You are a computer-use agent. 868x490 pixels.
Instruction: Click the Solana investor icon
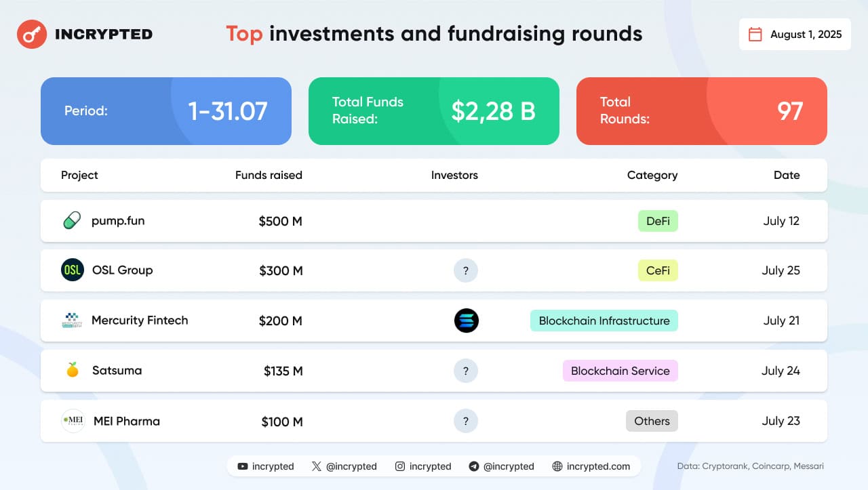click(467, 321)
